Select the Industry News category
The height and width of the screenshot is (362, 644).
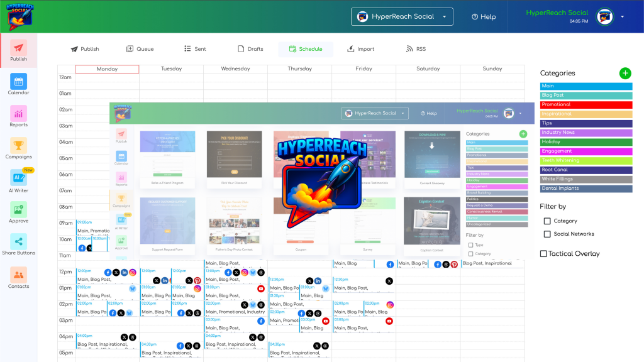click(x=586, y=133)
